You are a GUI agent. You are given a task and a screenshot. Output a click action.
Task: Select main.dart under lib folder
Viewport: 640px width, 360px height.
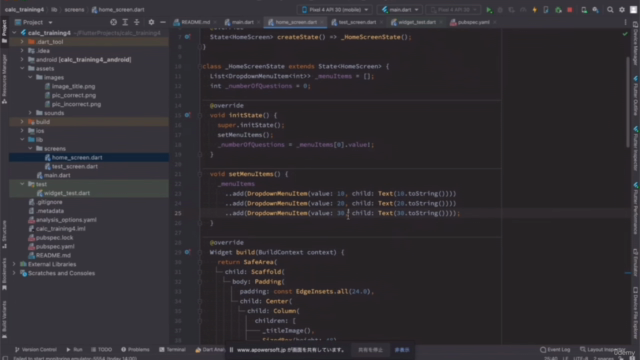coord(57,175)
